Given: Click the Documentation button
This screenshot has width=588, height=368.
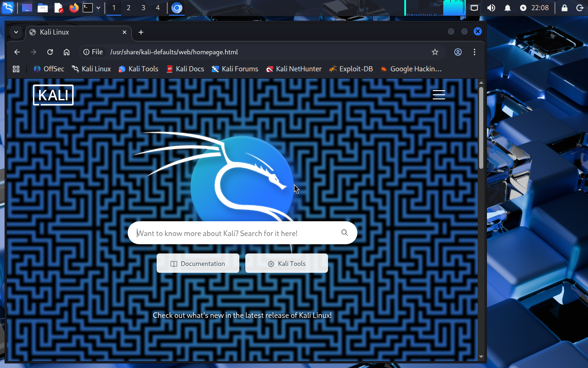Looking at the screenshot, I should pos(198,264).
